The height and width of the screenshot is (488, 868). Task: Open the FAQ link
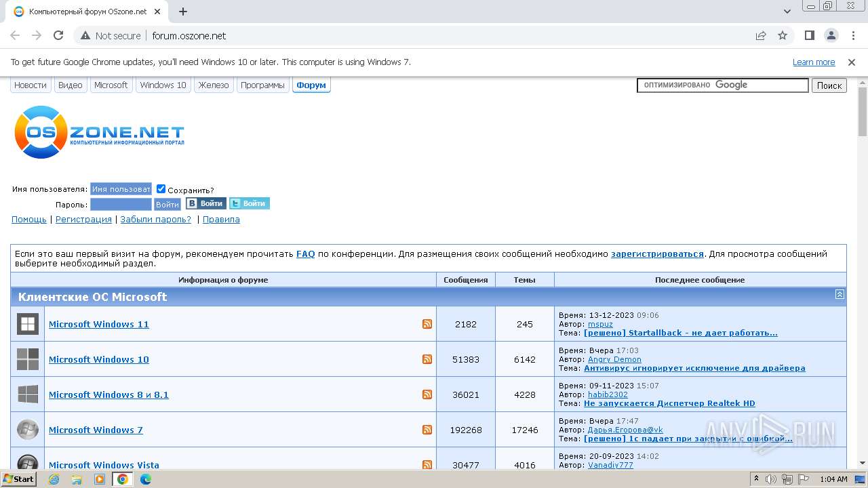tap(306, 253)
